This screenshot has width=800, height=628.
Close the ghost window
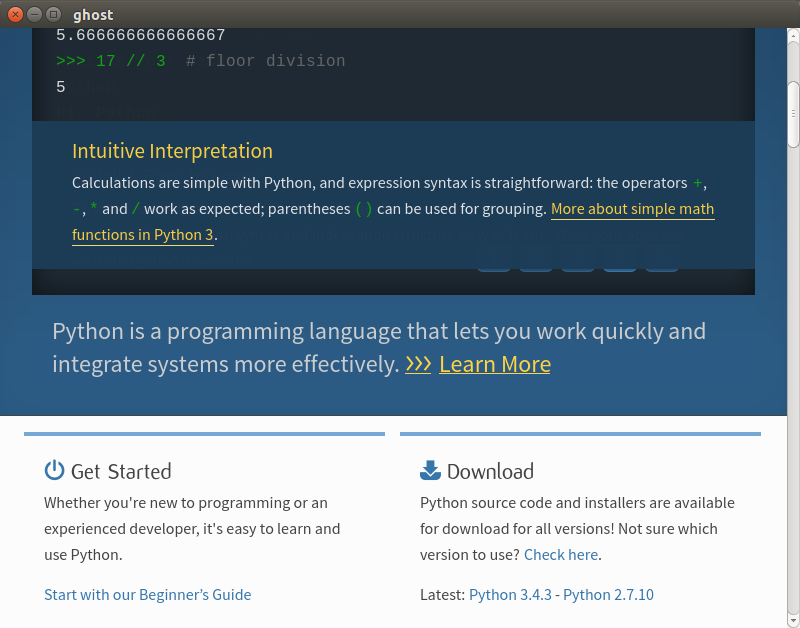coord(15,14)
